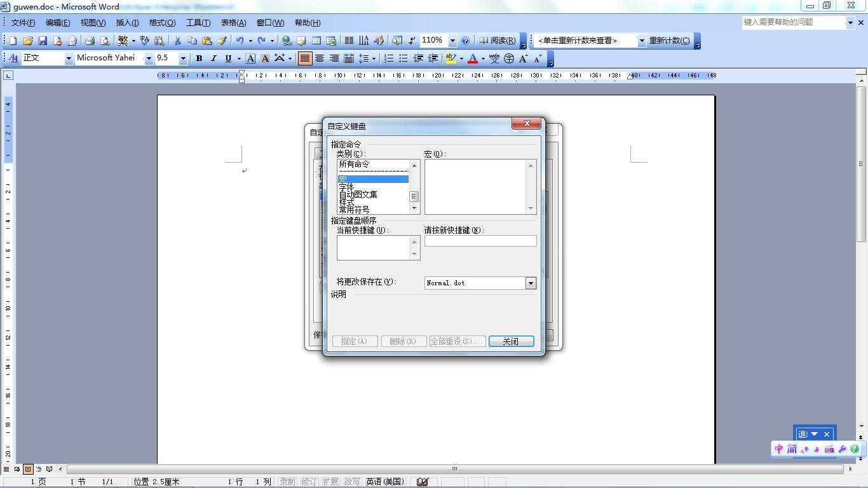Click the New Blank Document icon
The width and height of the screenshot is (868, 488).
point(13,41)
